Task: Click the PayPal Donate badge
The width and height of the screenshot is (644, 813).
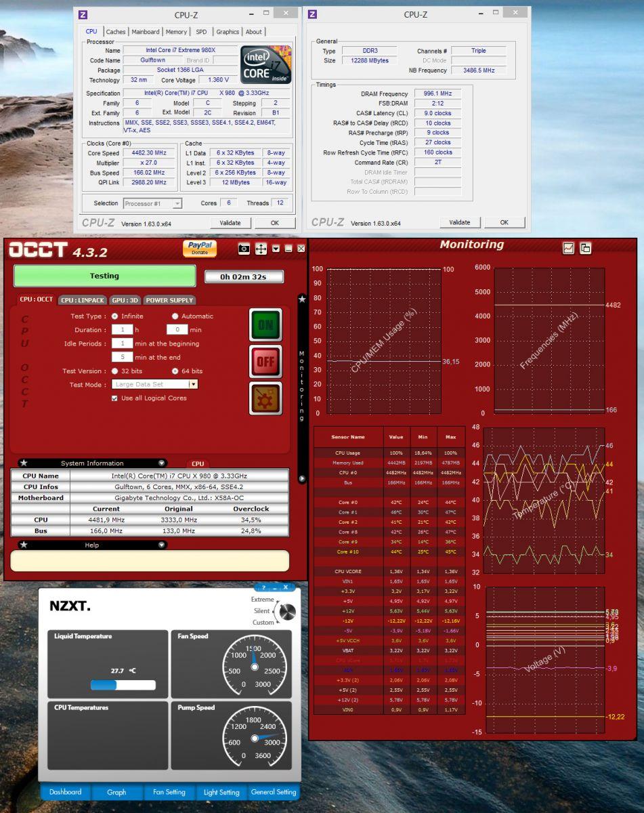Action: pyautogui.click(x=200, y=249)
